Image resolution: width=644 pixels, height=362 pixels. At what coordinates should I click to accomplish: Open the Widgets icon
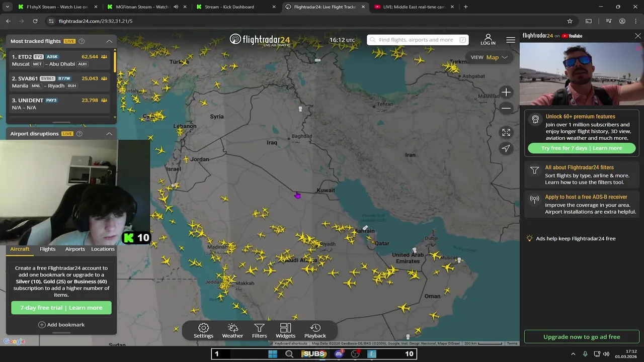pos(285,331)
